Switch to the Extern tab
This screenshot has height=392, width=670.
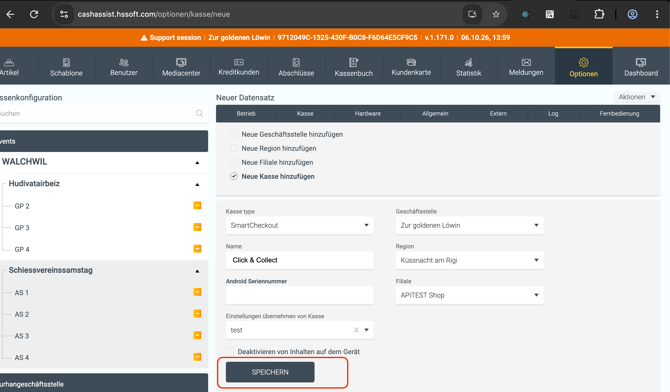(498, 114)
